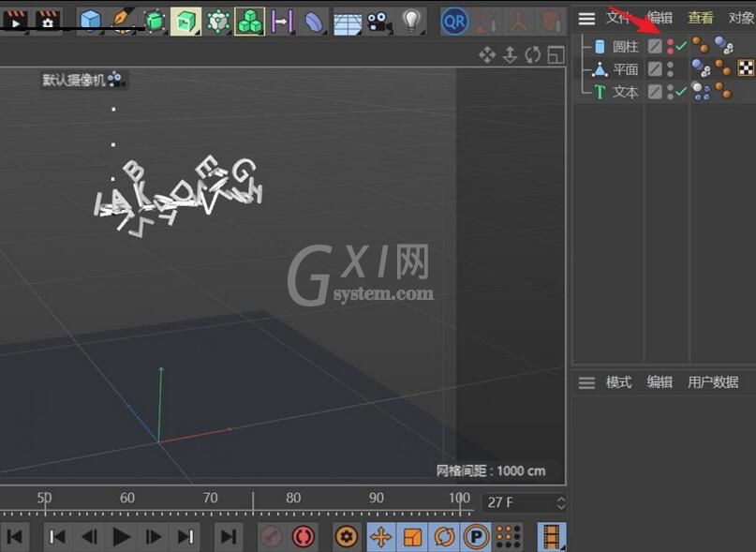Jump to previous keyframe
The height and width of the screenshot is (552, 756).
[x=57, y=537]
